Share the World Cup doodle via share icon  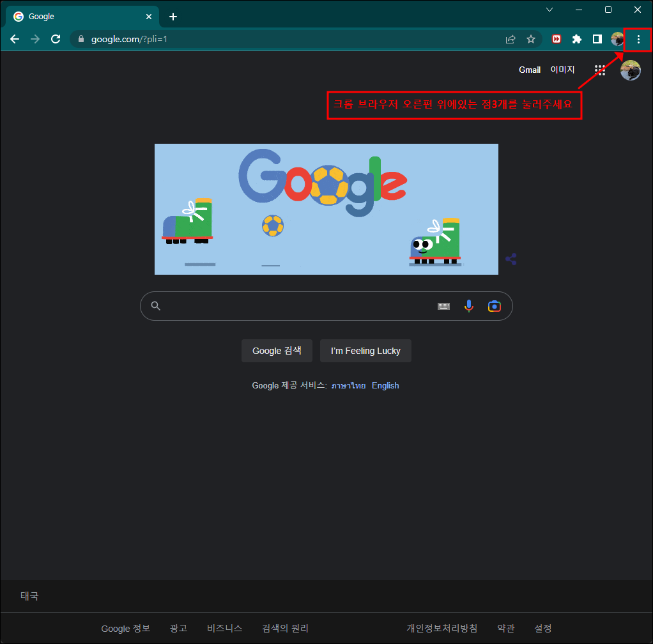[x=511, y=259]
